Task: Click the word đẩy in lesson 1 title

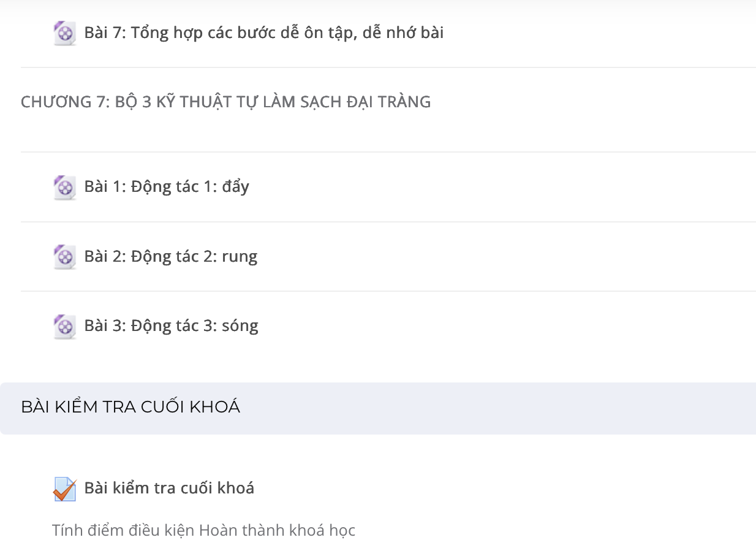Action: point(236,187)
